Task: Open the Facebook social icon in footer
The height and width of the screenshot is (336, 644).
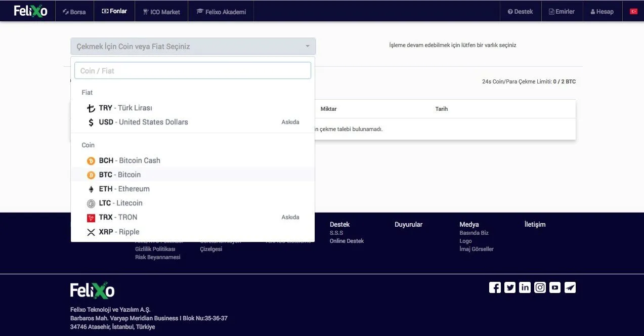Action: (495, 287)
